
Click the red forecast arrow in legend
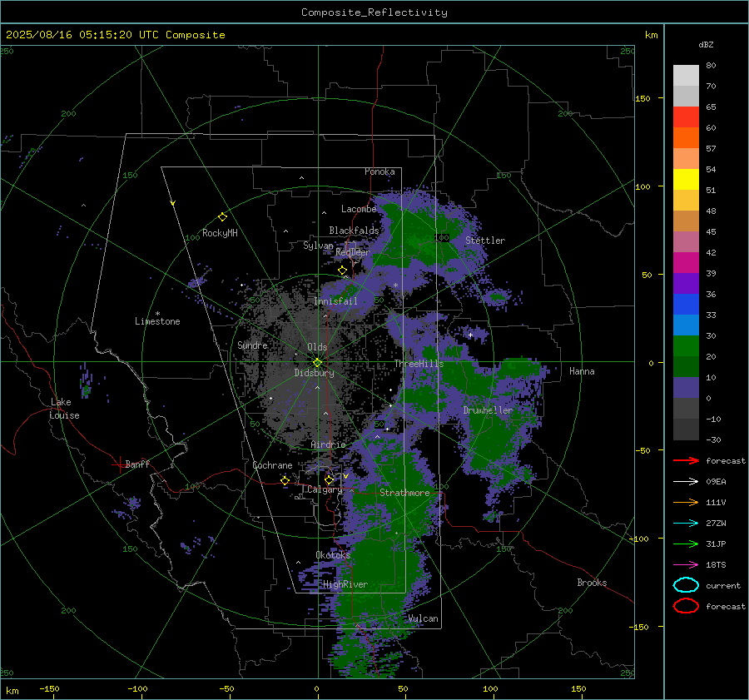[x=686, y=460]
